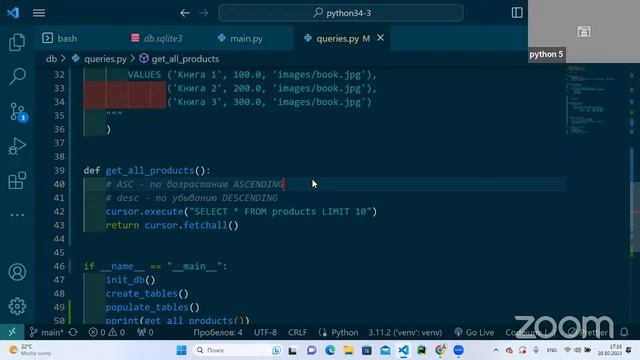Click the synchronize changes icon
Screen dimensions: 640x360
73,332
